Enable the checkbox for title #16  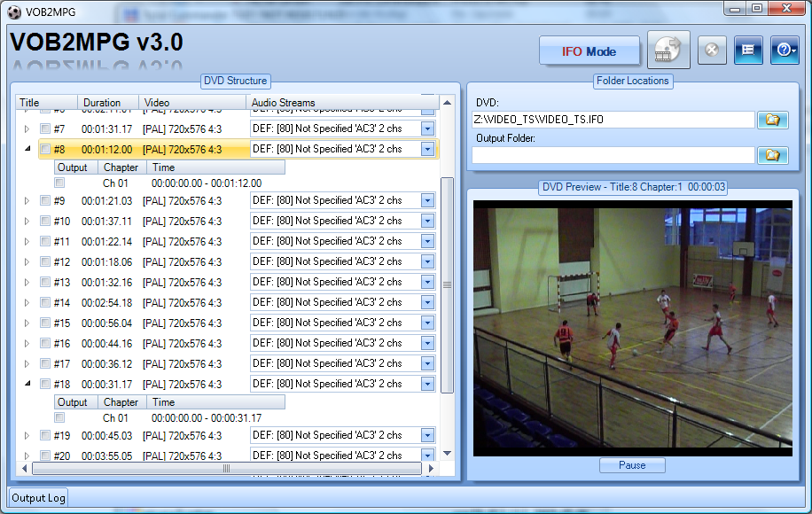[45, 343]
